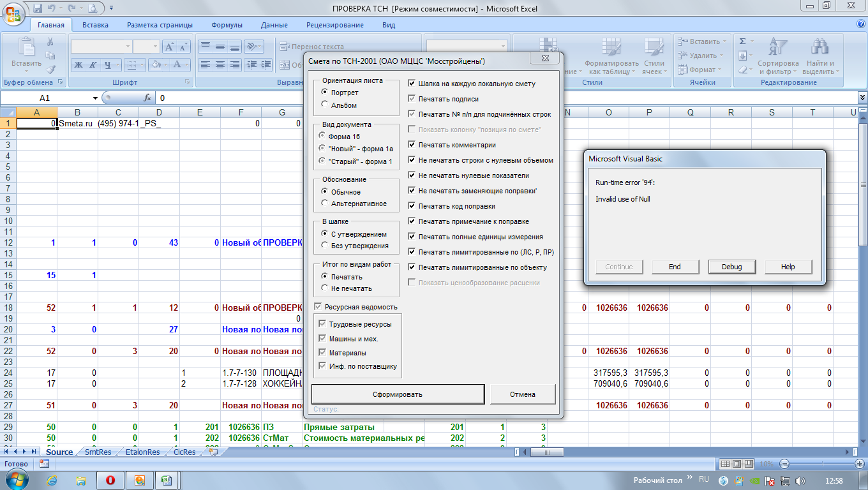Toggle italic (К) formatting
Viewport: 868px width, 490px height.
(x=93, y=64)
